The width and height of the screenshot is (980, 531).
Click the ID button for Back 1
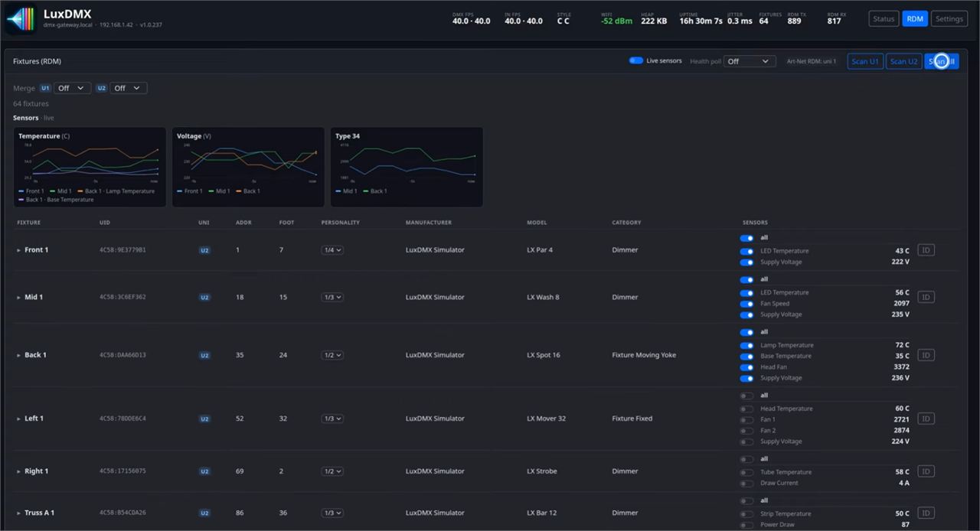point(926,355)
